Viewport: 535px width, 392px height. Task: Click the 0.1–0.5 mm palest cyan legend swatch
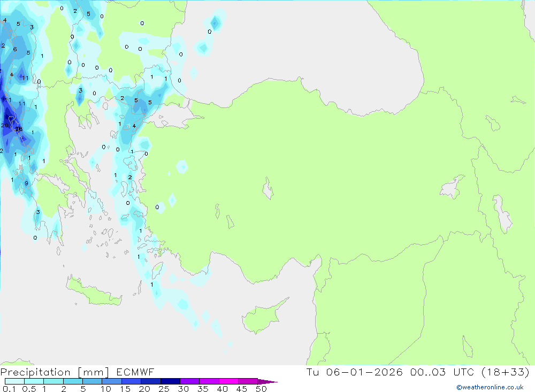(14, 381)
